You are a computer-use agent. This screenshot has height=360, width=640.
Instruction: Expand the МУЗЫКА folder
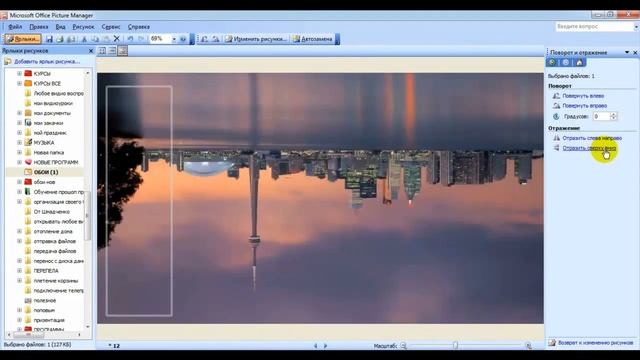click(19, 142)
